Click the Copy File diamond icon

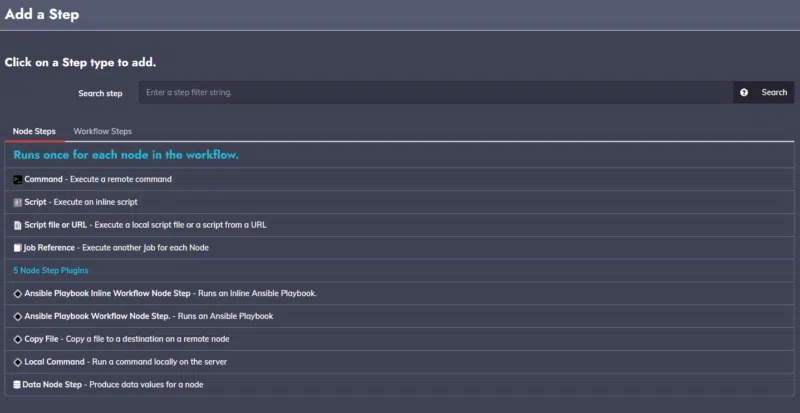pos(17,339)
